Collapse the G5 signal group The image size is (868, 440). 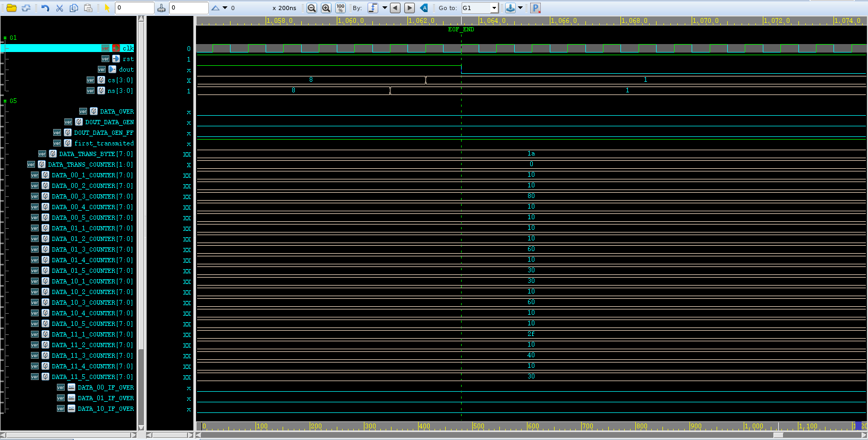click(5, 101)
